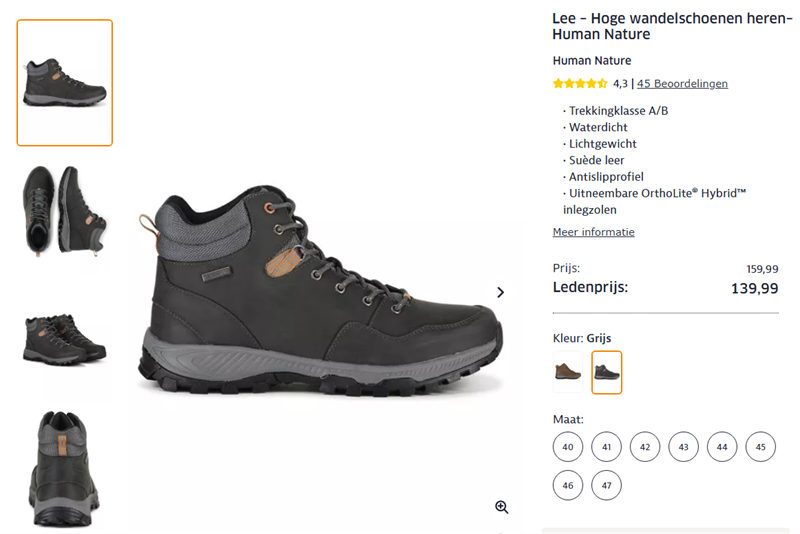The height and width of the screenshot is (534, 800).
Task: Click the star rating icons
Action: click(580, 84)
